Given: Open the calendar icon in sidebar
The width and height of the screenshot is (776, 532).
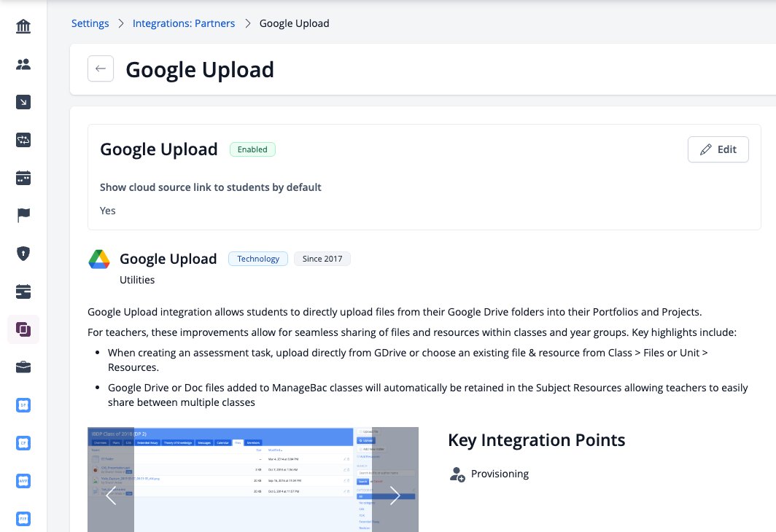Looking at the screenshot, I should coord(23,178).
